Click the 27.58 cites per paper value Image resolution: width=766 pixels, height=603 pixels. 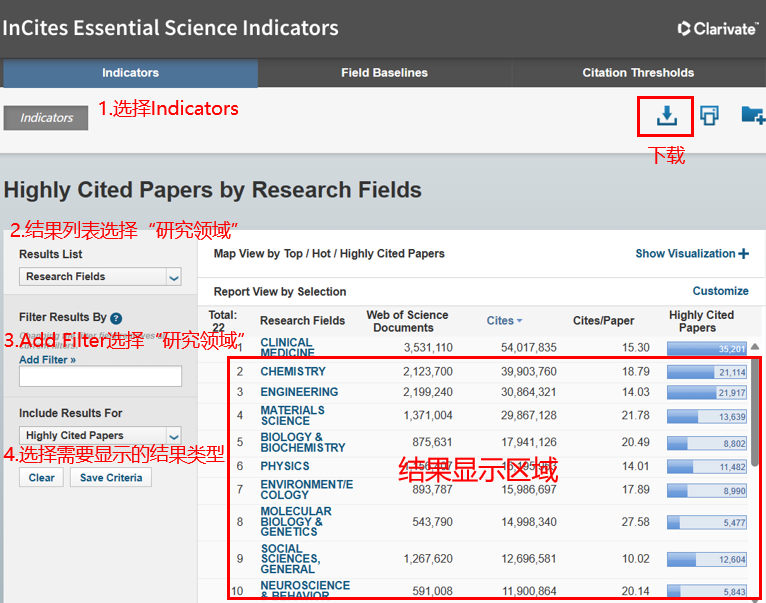[x=636, y=522]
